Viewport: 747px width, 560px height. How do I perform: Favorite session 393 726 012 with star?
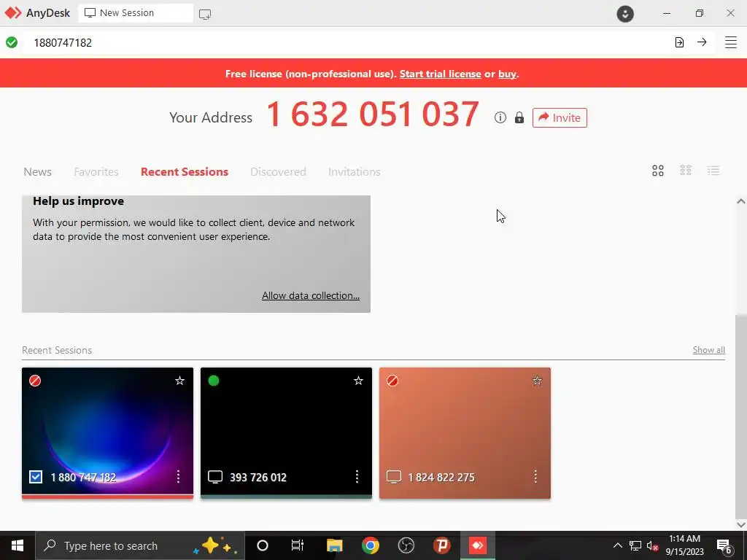(358, 381)
